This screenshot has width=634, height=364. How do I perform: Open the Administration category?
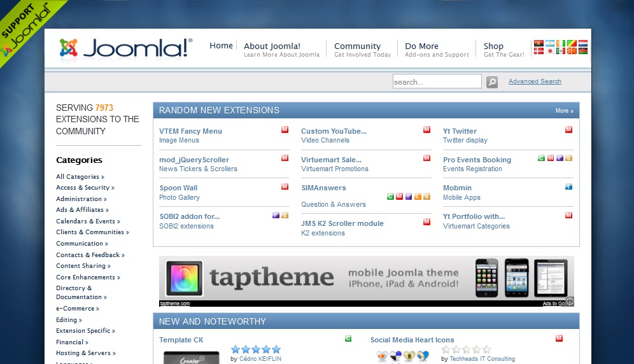[81, 199]
